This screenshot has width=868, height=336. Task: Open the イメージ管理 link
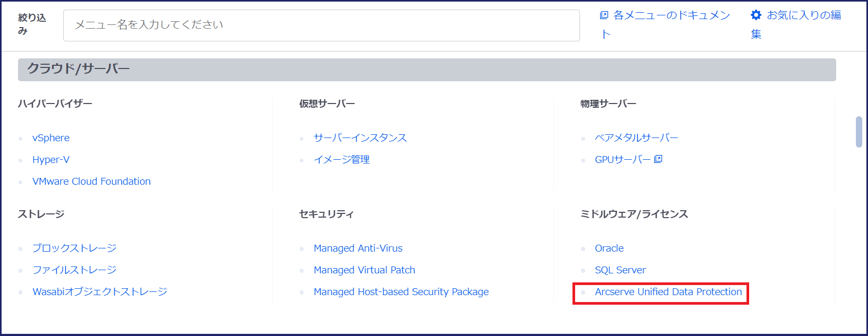pos(341,160)
